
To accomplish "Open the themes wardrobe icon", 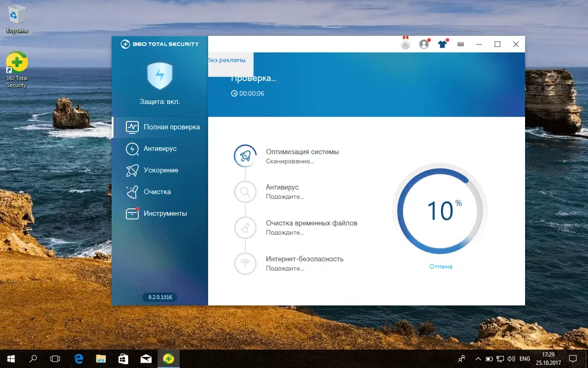I will (443, 44).
